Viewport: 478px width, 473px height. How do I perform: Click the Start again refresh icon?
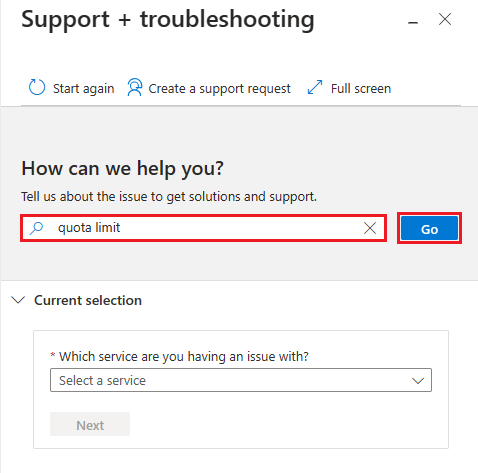click(x=37, y=88)
